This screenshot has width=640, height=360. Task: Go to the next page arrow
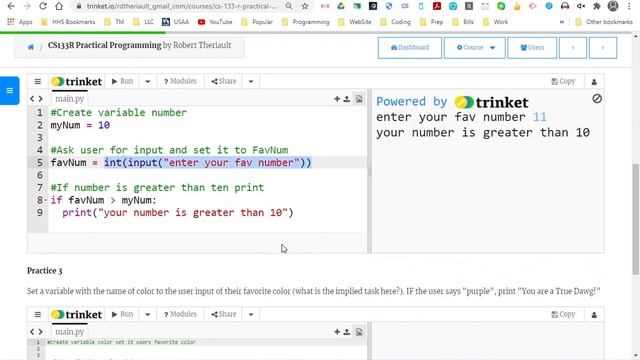tap(603, 48)
